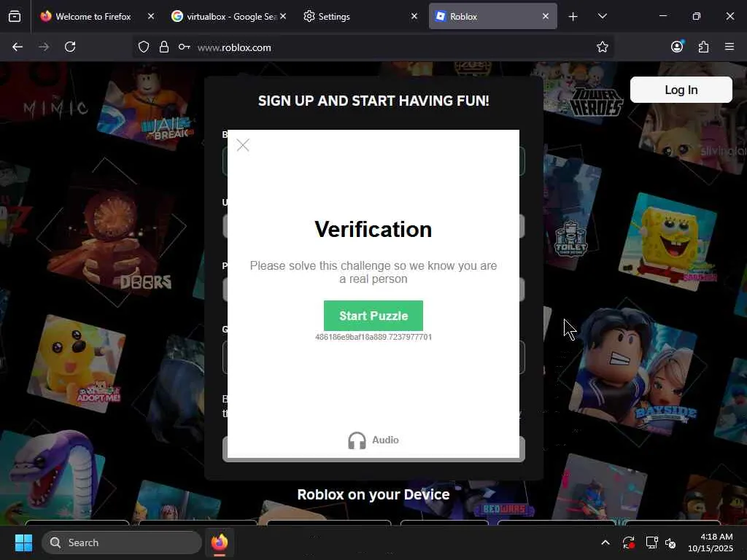Open the Firefox application menu
The image size is (747, 560).
pos(729,47)
